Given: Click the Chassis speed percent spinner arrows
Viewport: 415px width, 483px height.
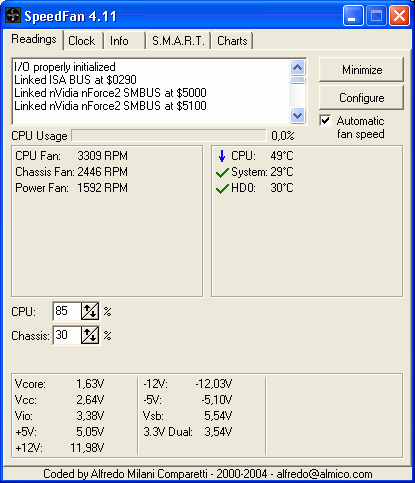Looking at the screenshot, I should [90, 335].
